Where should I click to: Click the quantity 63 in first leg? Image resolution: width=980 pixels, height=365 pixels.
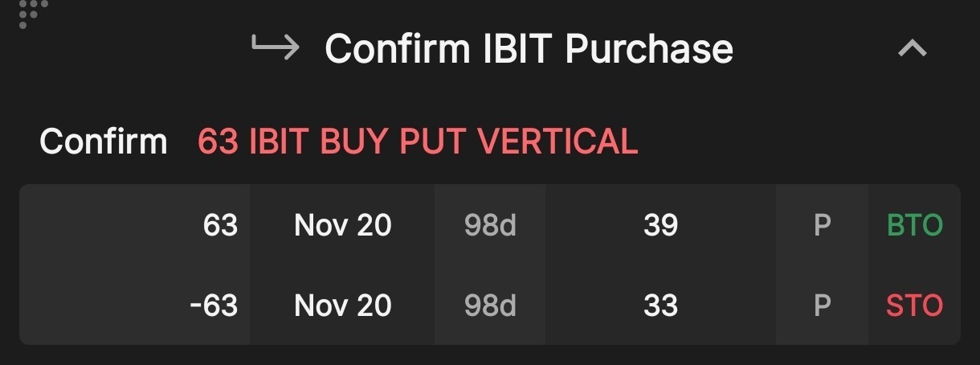(x=220, y=225)
